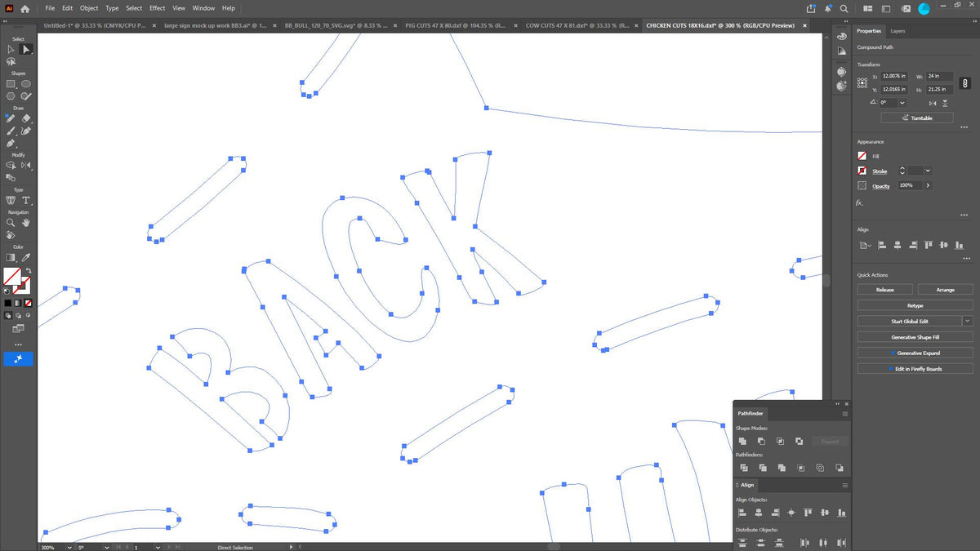Viewport: 980px width, 551px height.
Task: Select the Rectangle tool
Action: pyautogui.click(x=11, y=83)
